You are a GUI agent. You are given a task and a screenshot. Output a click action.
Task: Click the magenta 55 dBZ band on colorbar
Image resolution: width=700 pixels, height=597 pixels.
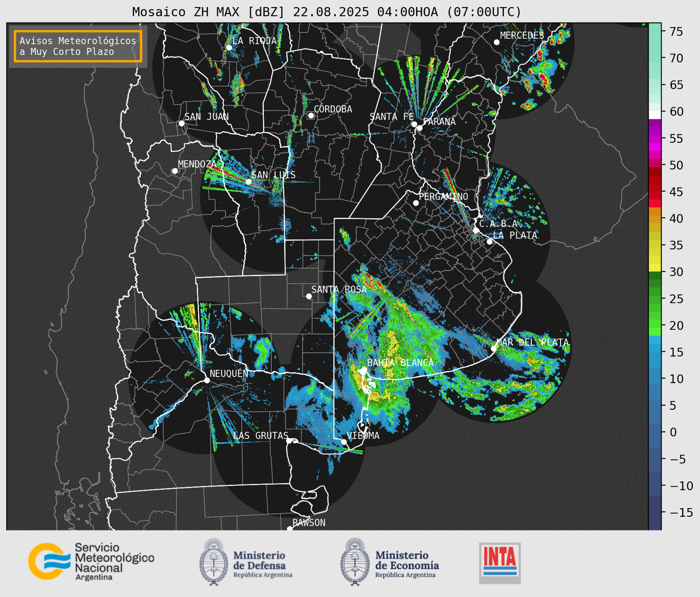point(655,138)
